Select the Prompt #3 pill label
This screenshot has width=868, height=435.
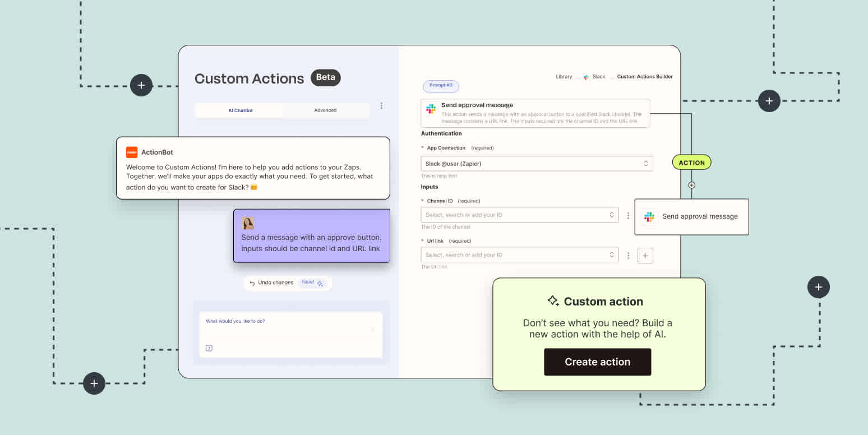point(441,86)
